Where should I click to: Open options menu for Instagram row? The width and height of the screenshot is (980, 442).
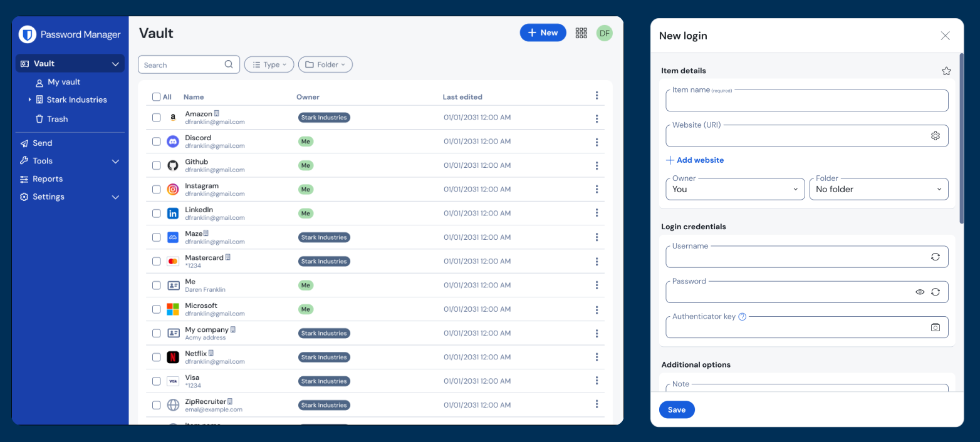pos(597,190)
